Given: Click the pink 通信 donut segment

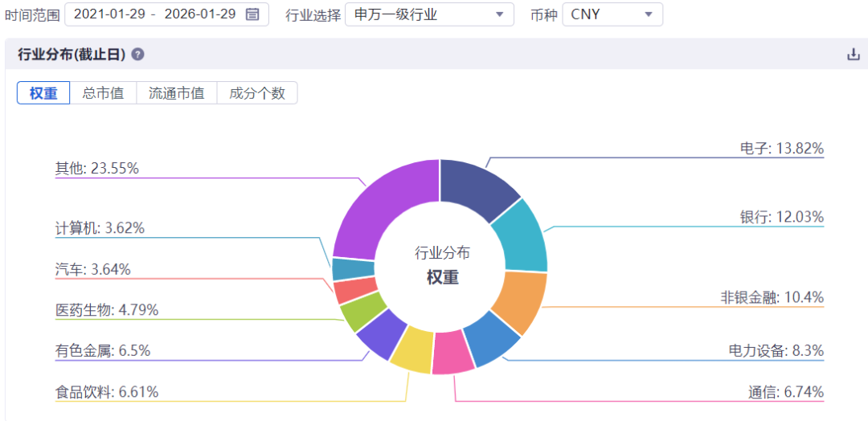Looking at the screenshot, I should [452, 352].
